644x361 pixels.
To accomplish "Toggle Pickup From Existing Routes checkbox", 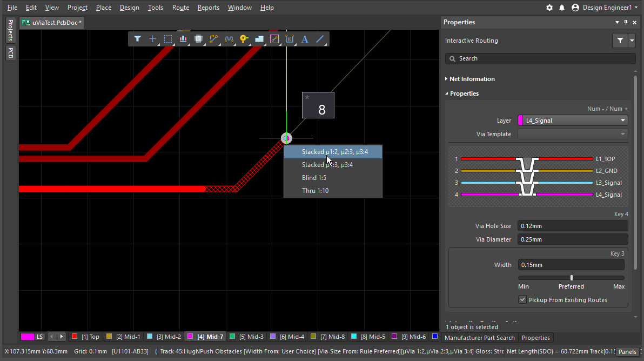I will point(522,300).
